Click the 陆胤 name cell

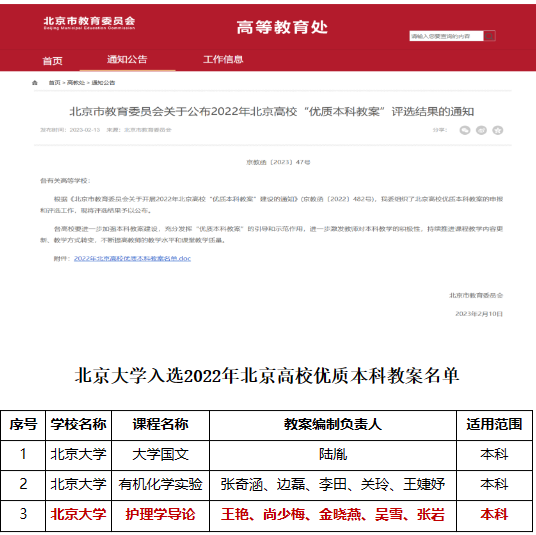pyautogui.click(x=333, y=455)
